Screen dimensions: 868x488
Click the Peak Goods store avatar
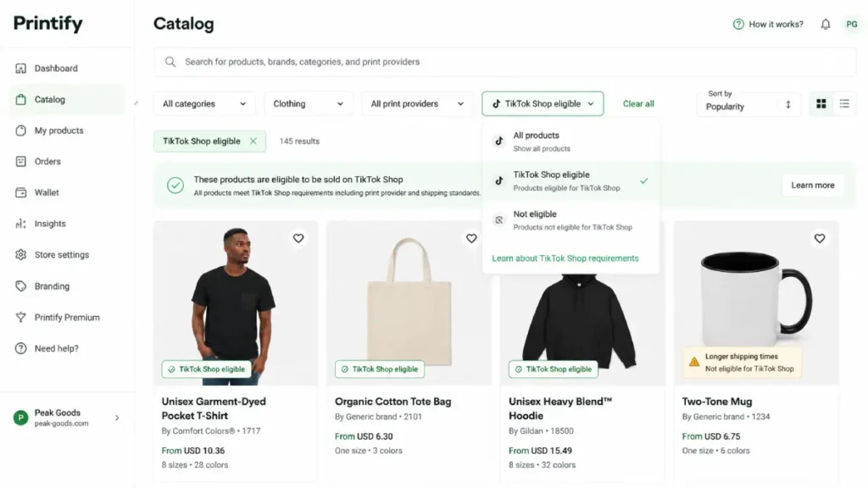(20, 418)
